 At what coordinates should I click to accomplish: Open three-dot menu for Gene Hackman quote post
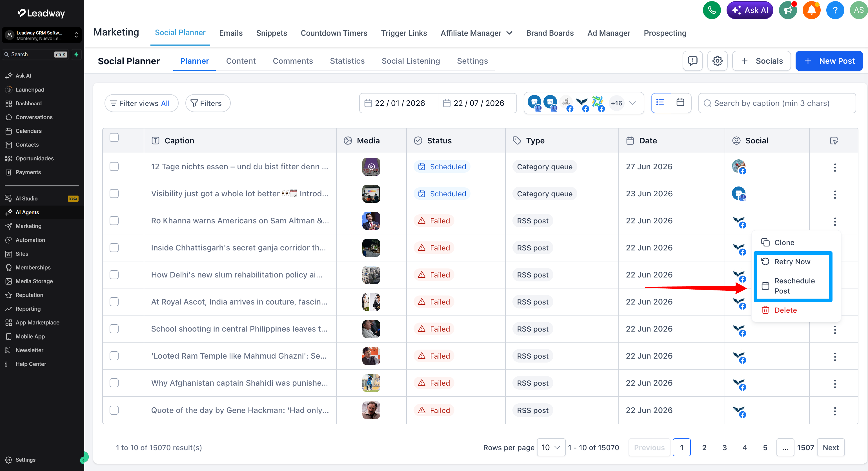click(835, 411)
